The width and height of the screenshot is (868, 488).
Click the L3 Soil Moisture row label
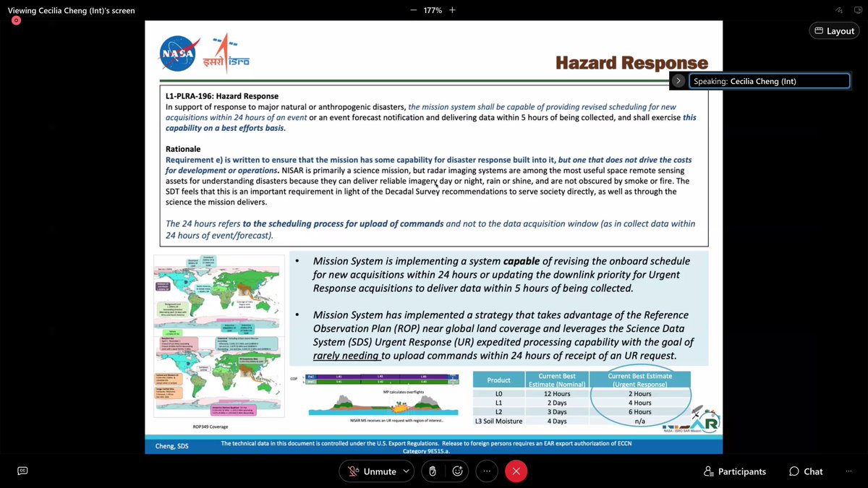[x=498, y=420]
